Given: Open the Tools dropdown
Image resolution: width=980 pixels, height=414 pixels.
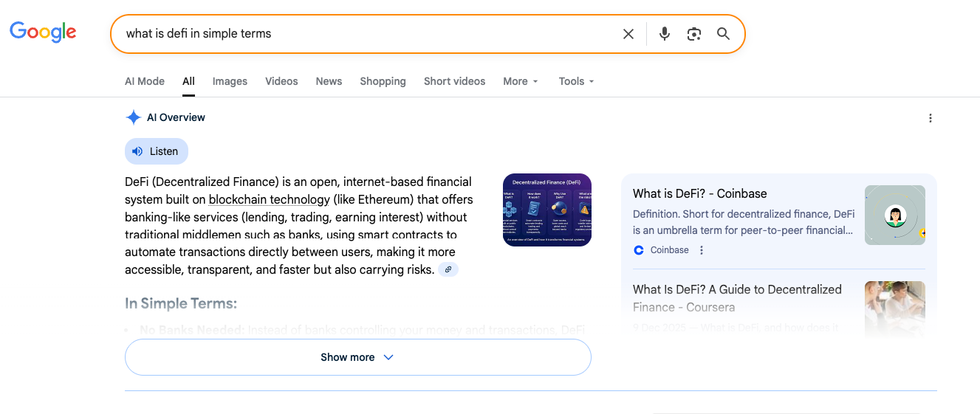Looking at the screenshot, I should pyautogui.click(x=577, y=81).
